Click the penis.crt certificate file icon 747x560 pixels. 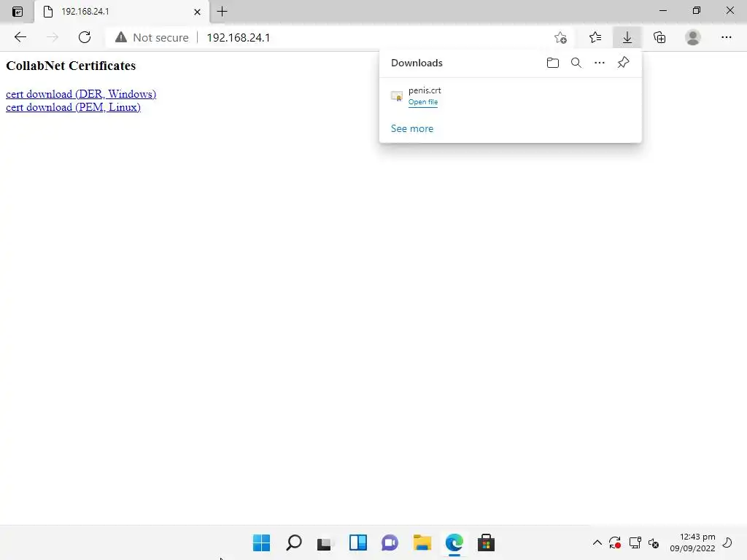coord(396,96)
